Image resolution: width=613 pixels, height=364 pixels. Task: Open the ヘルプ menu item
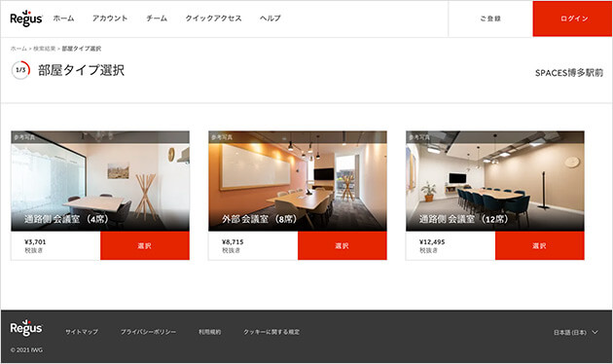tap(270, 18)
